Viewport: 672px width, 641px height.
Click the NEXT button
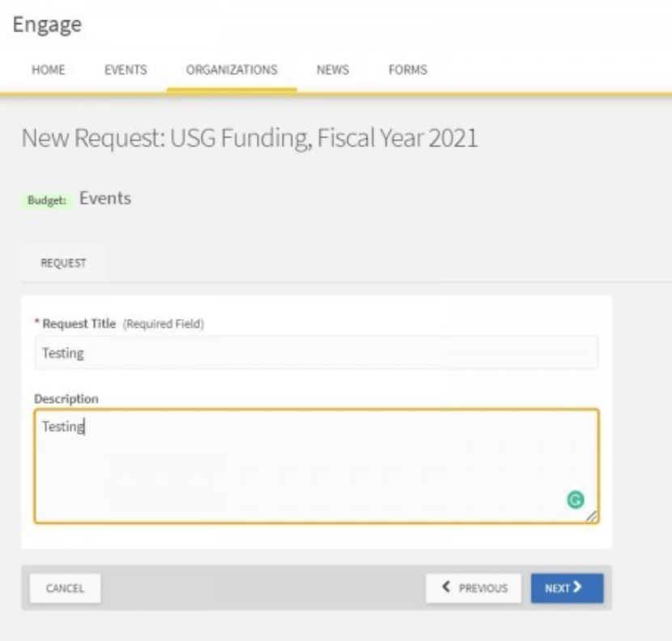coord(567,588)
